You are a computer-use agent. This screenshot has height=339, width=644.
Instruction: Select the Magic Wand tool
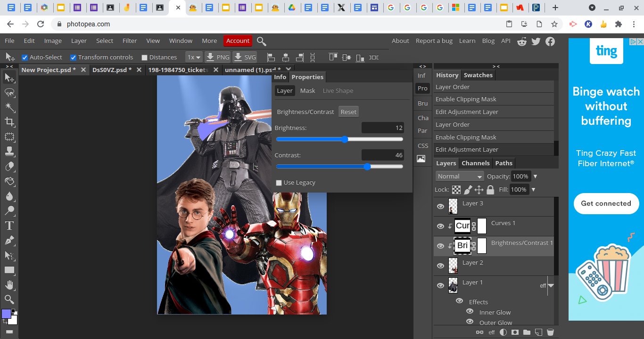click(x=9, y=107)
